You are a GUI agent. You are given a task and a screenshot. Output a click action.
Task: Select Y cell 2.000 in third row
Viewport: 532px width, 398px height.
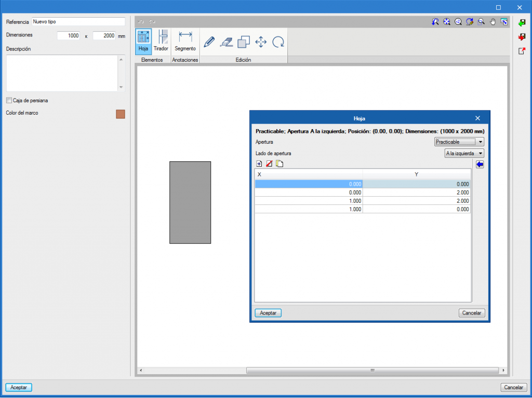(417, 201)
